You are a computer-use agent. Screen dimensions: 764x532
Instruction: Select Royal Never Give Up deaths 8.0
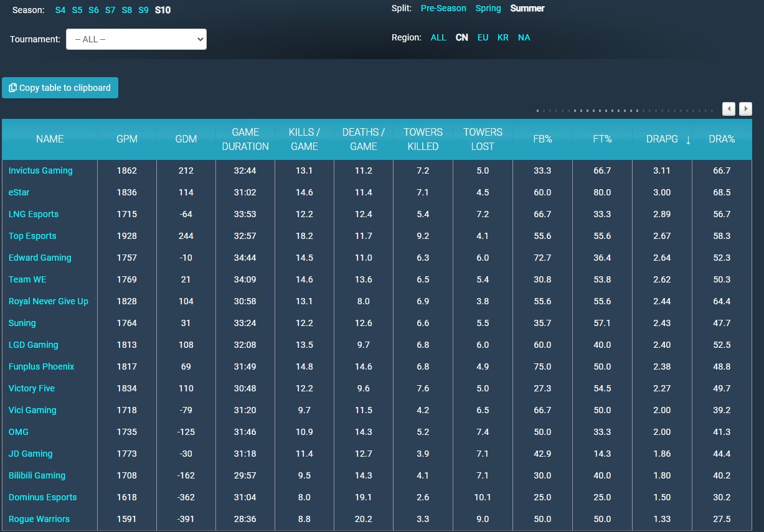tap(364, 301)
